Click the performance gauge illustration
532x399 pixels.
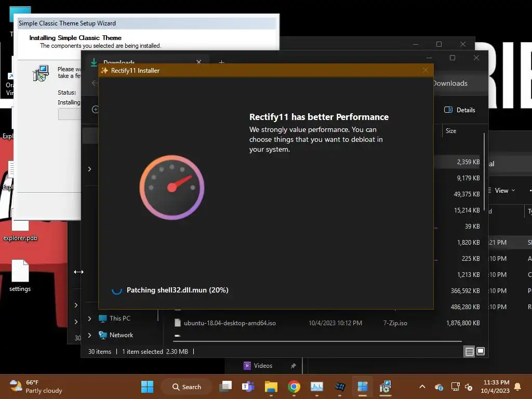[x=171, y=188]
